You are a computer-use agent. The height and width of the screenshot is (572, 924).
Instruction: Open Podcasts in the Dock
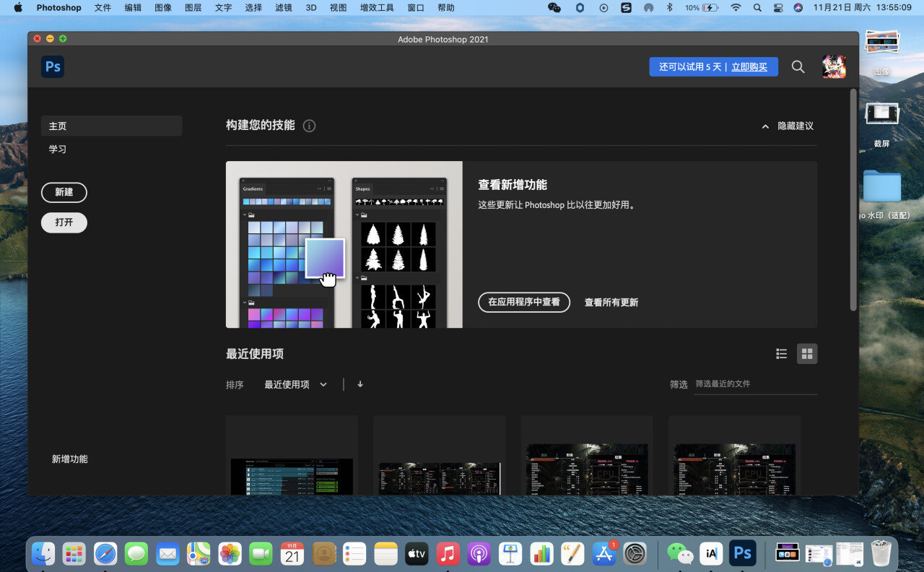click(x=479, y=554)
